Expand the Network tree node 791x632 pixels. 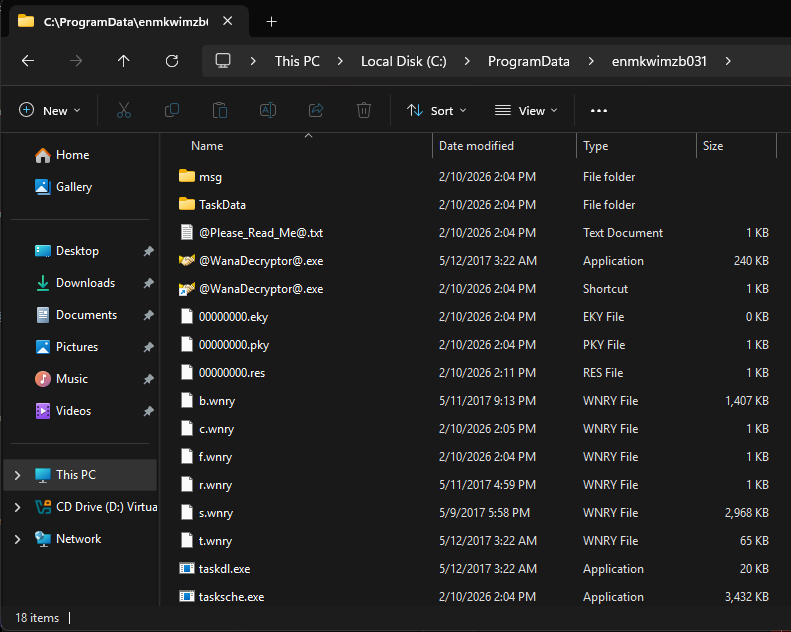[17, 539]
